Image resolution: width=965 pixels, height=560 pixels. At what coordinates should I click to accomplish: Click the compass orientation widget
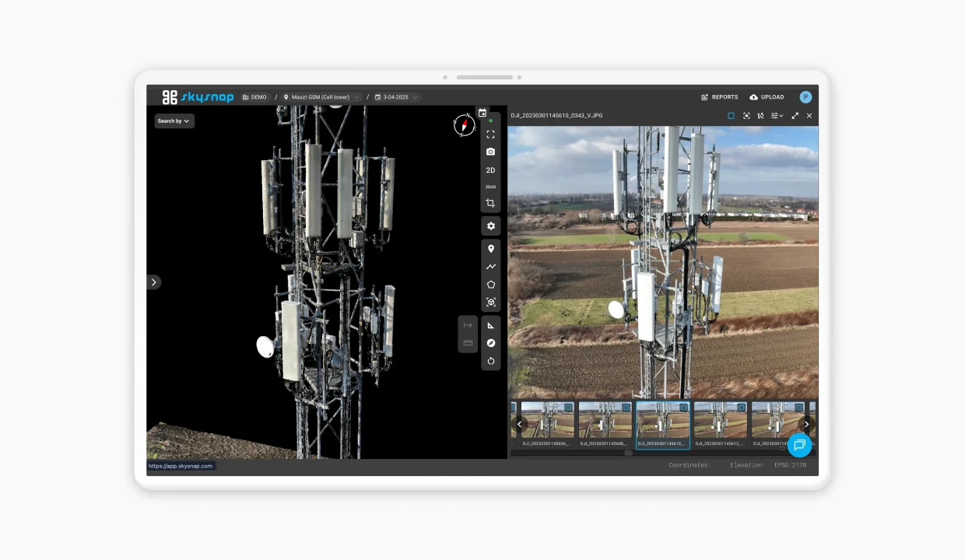465,125
